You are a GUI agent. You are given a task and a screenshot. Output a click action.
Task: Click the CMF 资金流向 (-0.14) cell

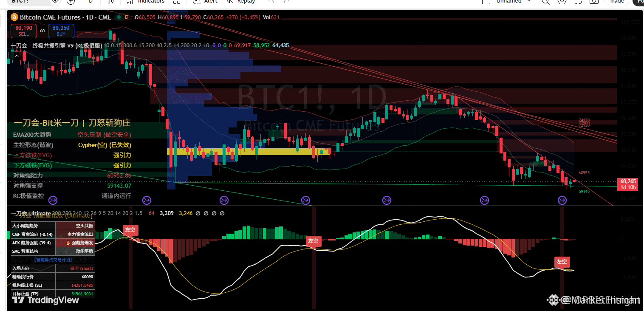pos(32,235)
